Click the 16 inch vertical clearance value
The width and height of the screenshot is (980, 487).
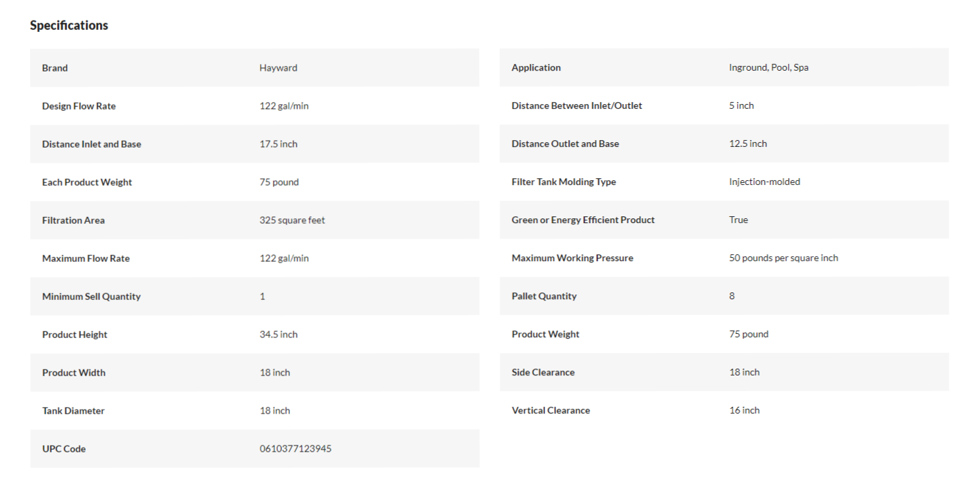[x=745, y=411]
